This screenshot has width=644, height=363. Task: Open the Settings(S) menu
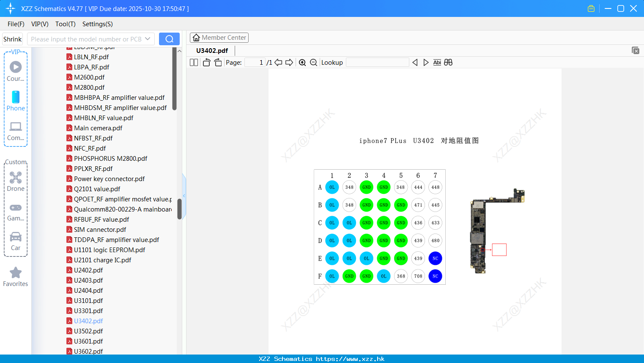[98, 24]
